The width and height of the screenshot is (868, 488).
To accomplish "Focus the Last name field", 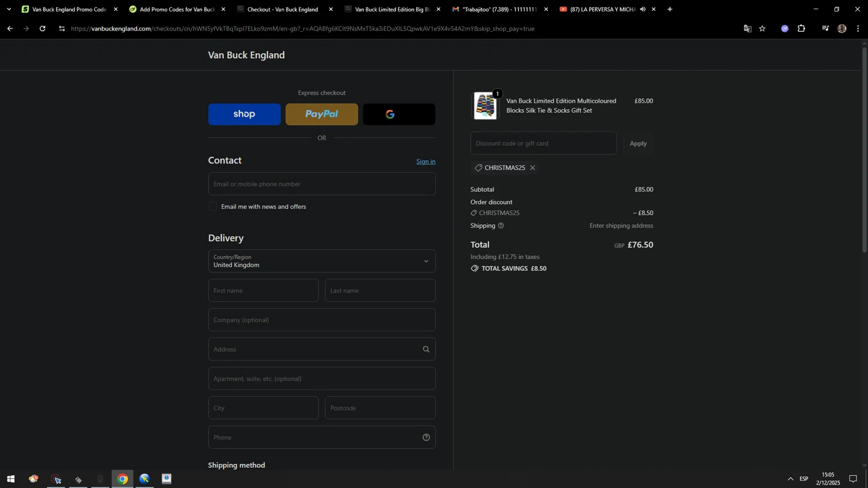I will point(380,290).
